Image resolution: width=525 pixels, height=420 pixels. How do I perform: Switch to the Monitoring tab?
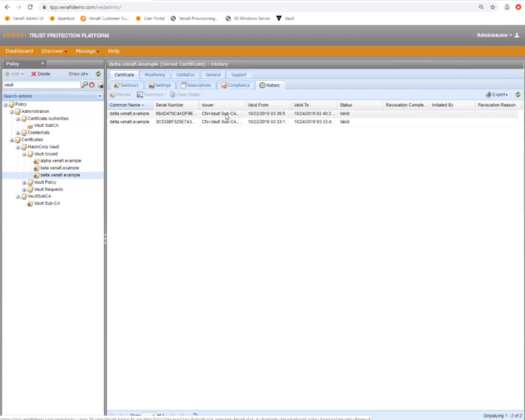[155, 75]
